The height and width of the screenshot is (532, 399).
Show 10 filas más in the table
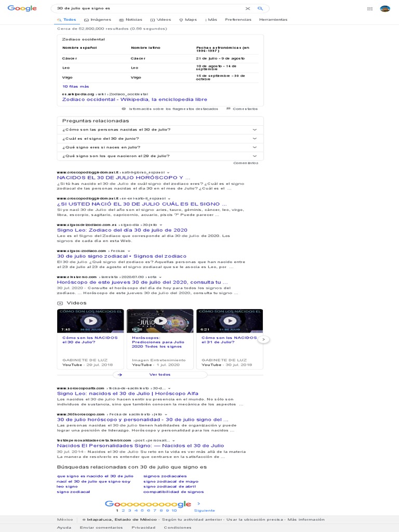[76, 87]
